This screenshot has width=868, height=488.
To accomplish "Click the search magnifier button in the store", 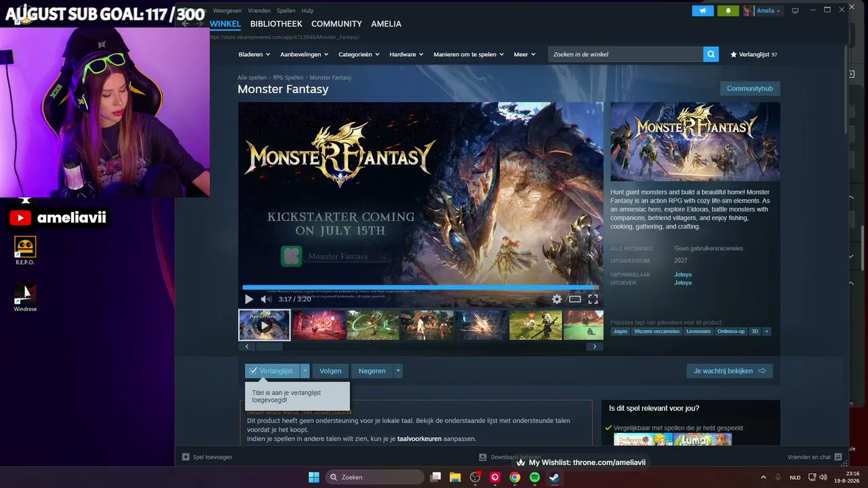I will click(x=711, y=54).
